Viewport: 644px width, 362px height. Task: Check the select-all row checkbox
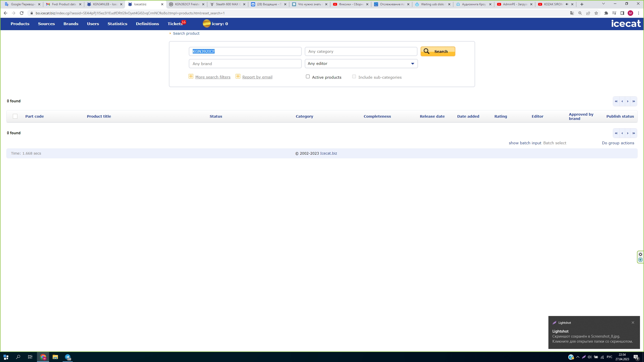(x=15, y=116)
